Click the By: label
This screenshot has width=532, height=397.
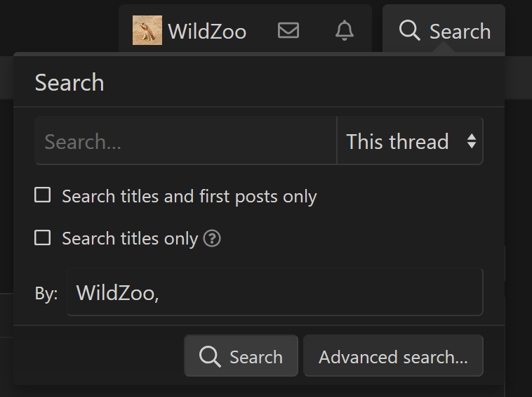[x=46, y=294]
